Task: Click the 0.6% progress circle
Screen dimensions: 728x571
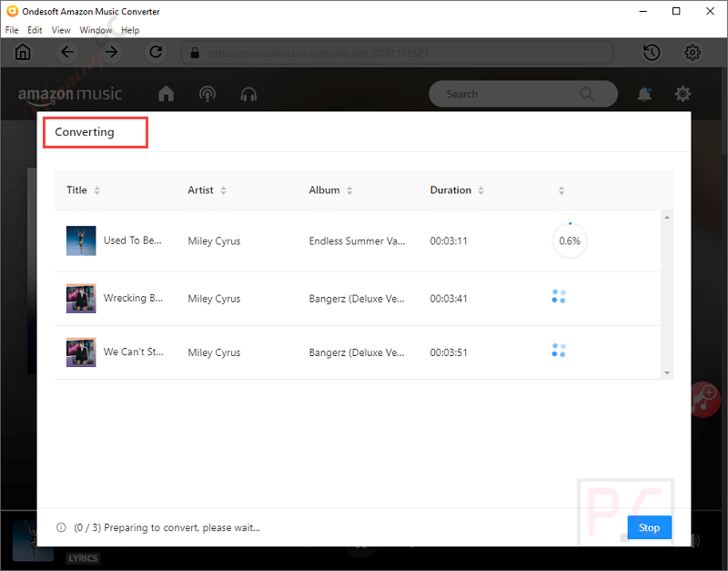Action: (570, 240)
